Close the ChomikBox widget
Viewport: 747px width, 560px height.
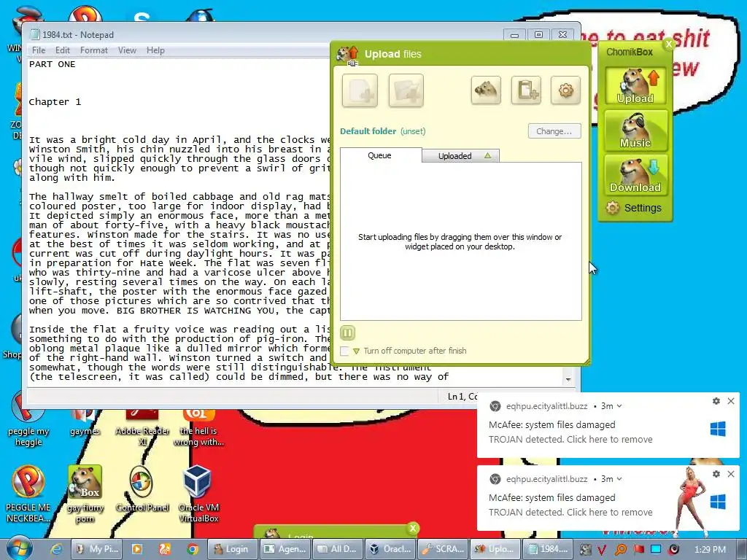(669, 44)
